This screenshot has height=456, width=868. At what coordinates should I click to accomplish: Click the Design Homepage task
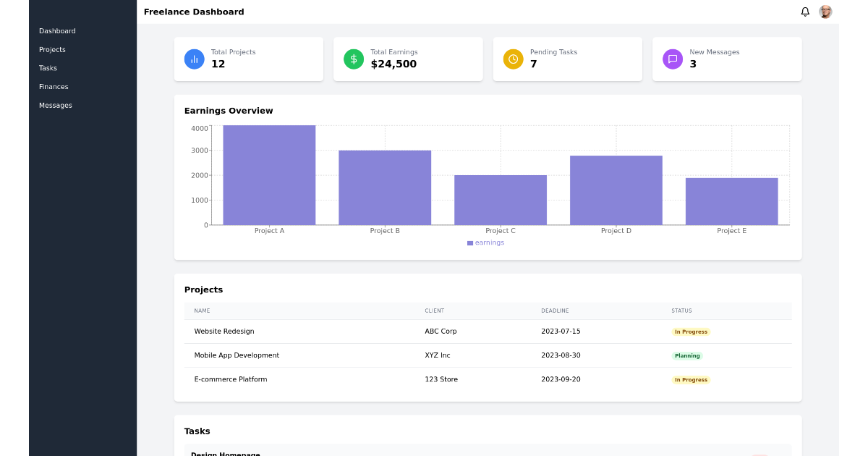pos(225,452)
